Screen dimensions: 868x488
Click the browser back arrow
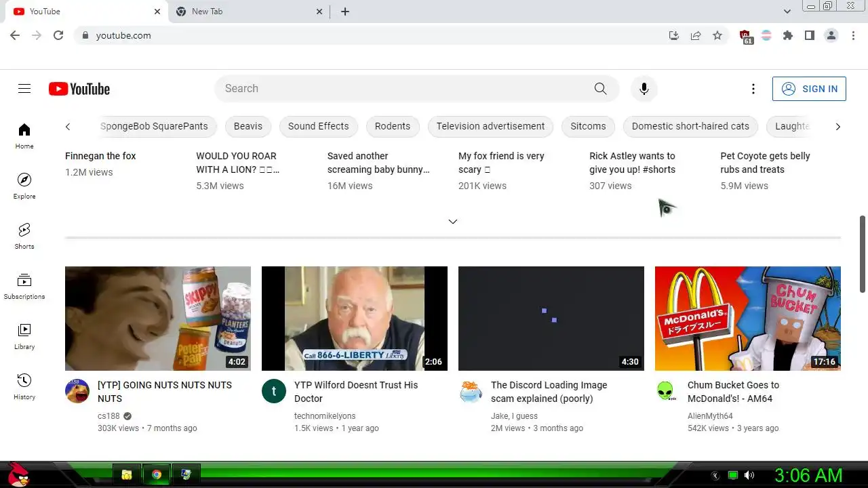[x=15, y=35]
